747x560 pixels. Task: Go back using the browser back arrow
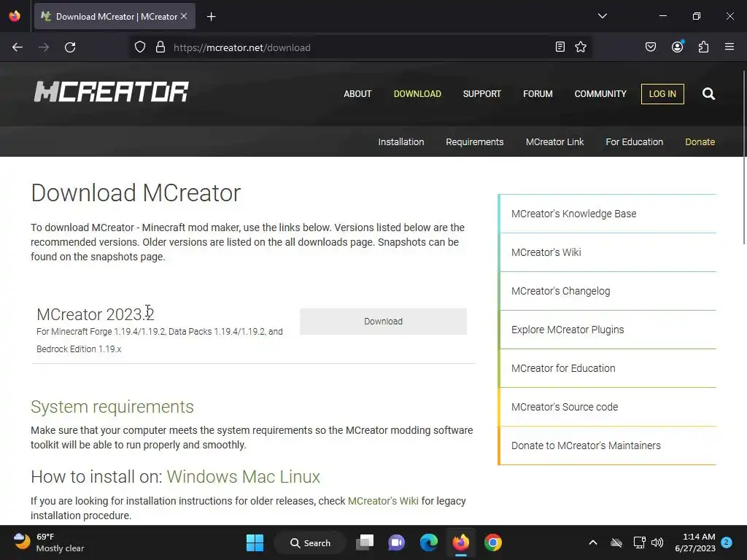click(x=18, y=47)
